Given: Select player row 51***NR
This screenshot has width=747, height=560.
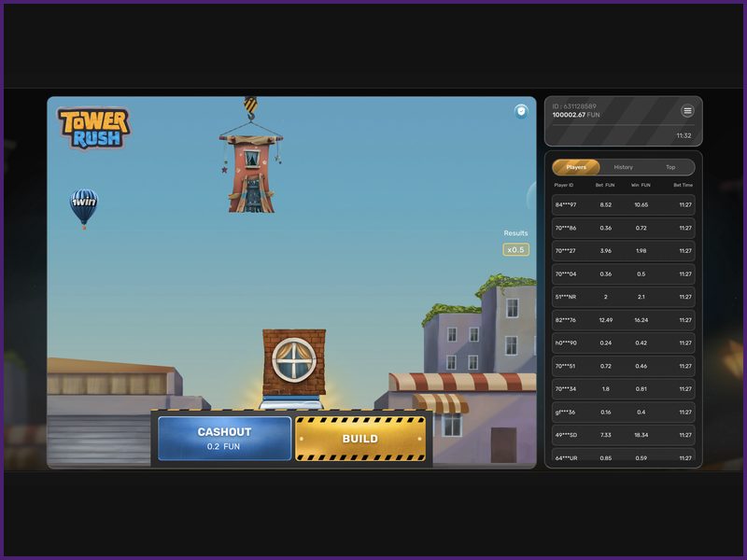Looking at the screenshot, I should pos(623,297).
